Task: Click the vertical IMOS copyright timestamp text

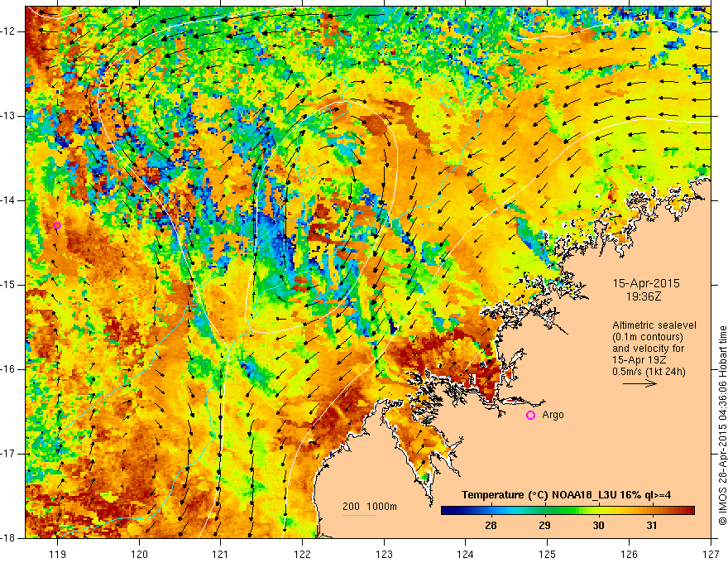Action: tap(722, 426)
